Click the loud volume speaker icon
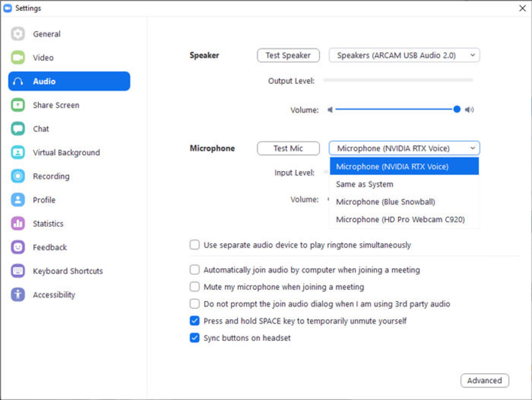This screenshot has height=400, width=532. point(469,110)
